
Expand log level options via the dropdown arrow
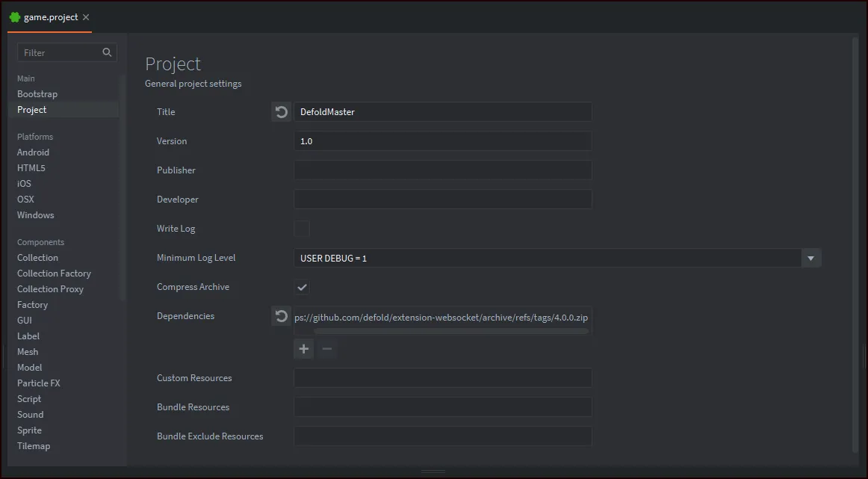tap(810, 257)
